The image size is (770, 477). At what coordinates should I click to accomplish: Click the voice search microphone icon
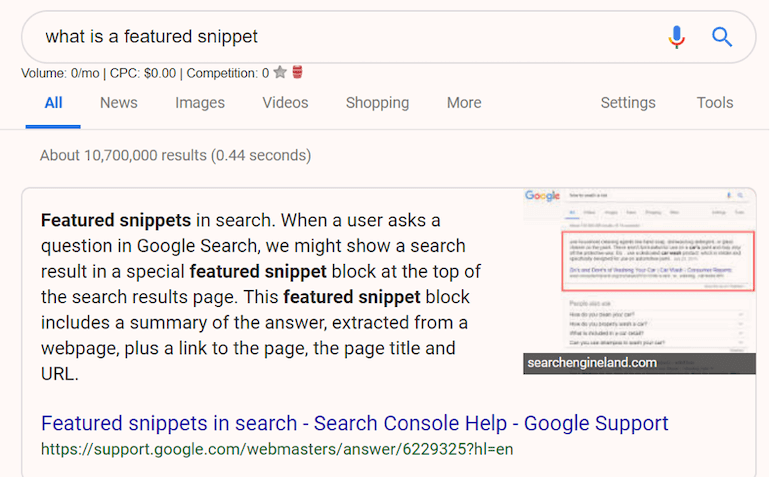(676, 37)
